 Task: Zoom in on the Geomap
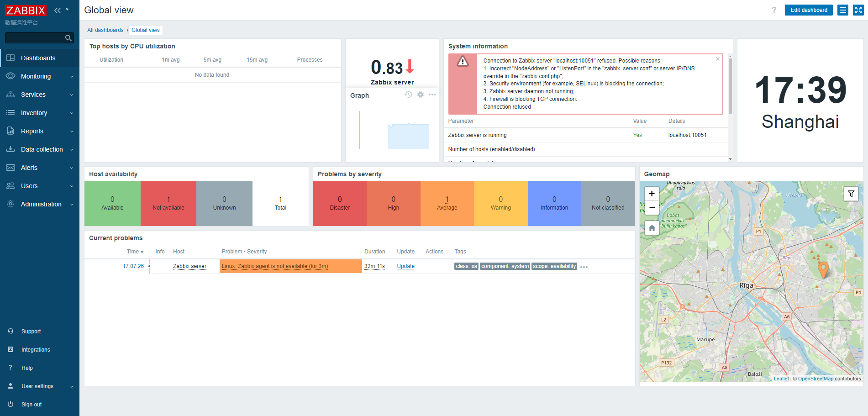pyautogui.click(x=652, y=194)
